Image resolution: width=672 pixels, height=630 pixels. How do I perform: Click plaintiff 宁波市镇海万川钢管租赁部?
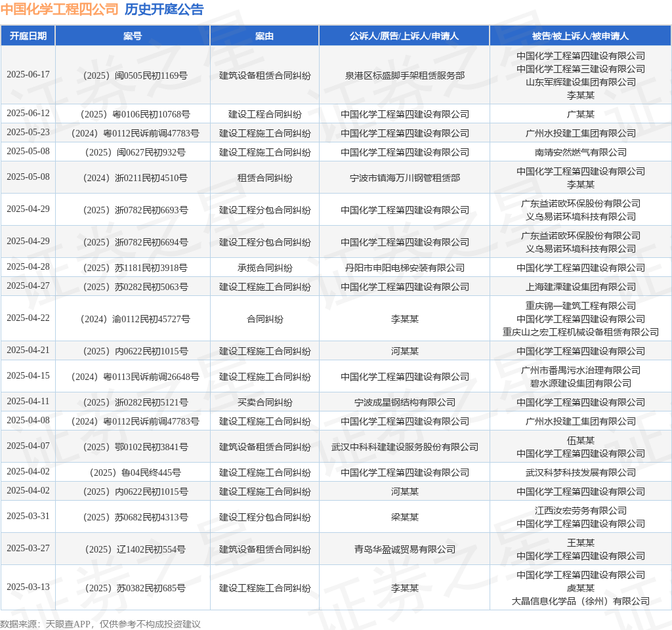(x=404, y=178)
